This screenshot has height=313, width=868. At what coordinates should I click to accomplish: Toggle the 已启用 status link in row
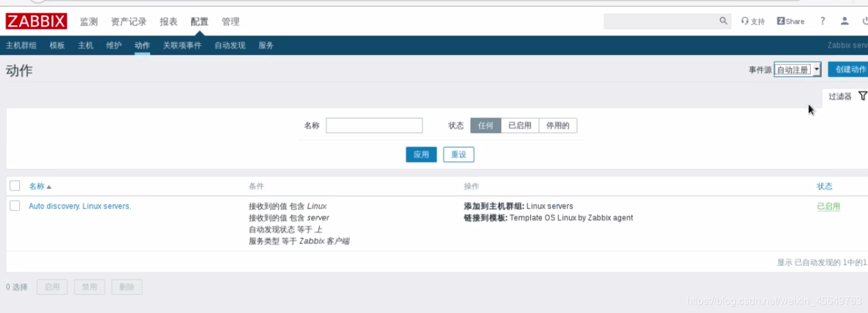pos(829,206)
